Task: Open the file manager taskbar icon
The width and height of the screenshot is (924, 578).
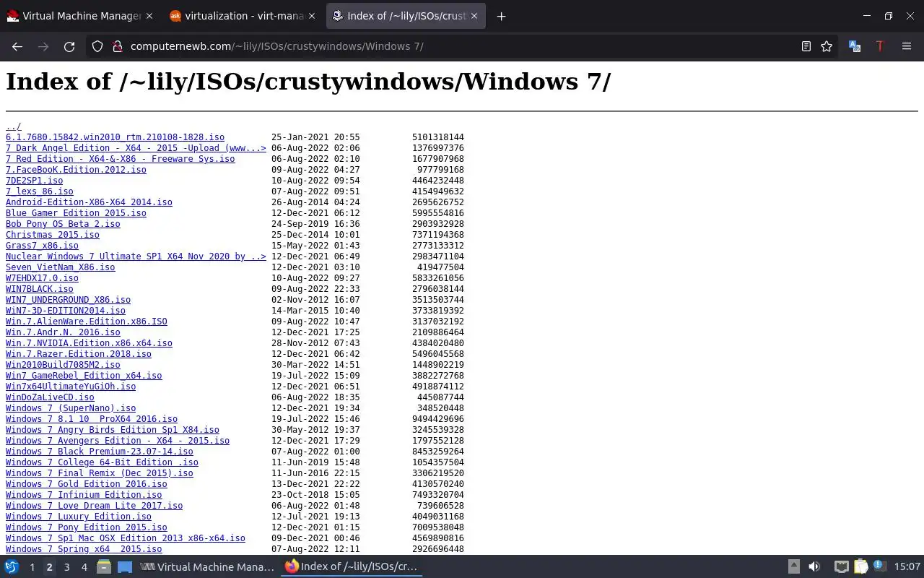Action: point(104,567)
